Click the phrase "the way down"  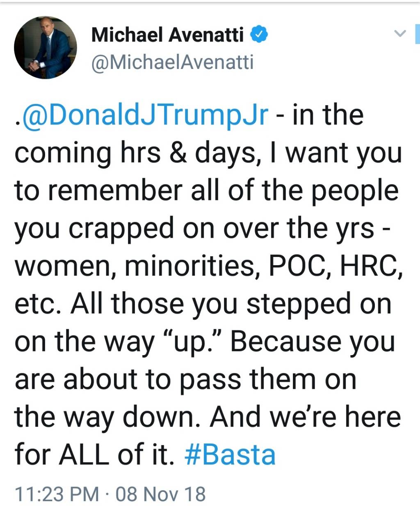[x=109, y=418]
